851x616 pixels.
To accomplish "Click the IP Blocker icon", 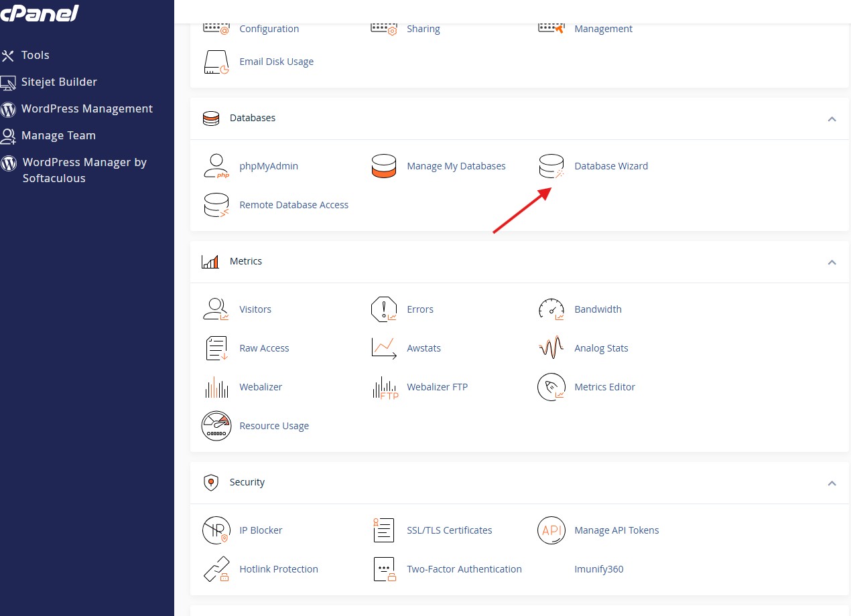I will pos(216,530).
